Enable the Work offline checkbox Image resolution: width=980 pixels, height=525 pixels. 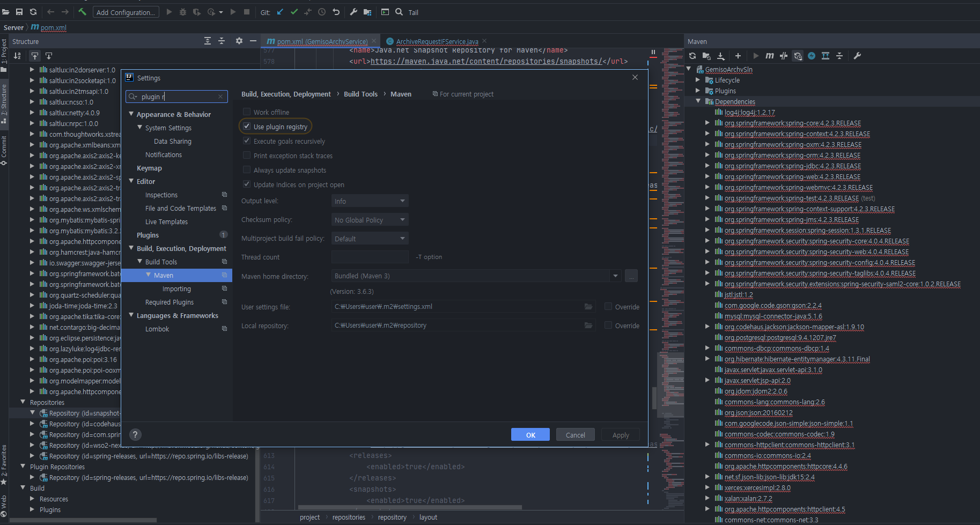[x=247, y=112]
